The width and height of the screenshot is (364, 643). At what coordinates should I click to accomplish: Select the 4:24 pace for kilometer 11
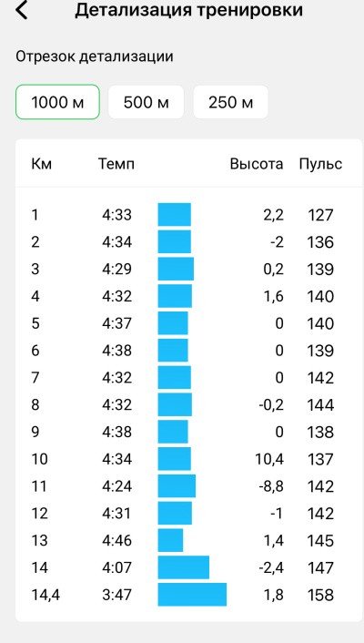[x=116, y=486]
